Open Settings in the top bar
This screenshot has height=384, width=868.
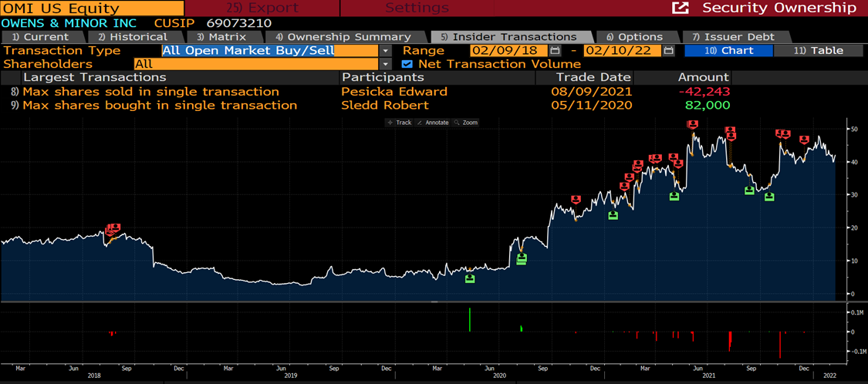pyautogui.click(x=417, y=8)
